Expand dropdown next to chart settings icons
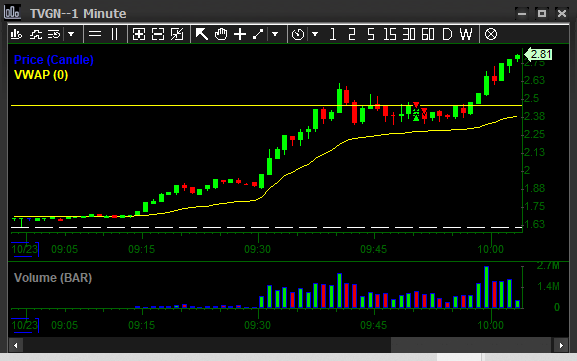The width and height of the screenshot is (577, 361). (71, 35)
